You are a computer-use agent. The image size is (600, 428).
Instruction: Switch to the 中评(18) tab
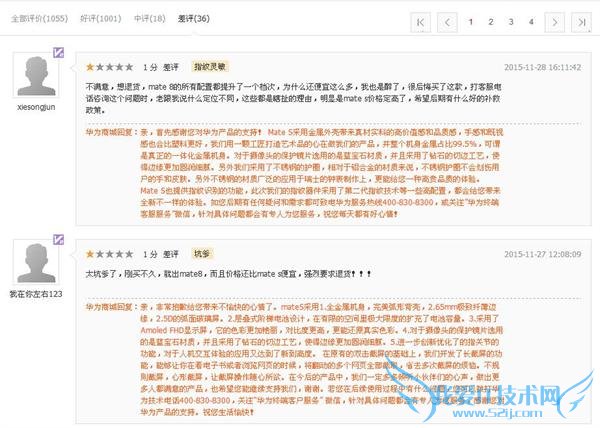pyautogui.click(x=150, y=18)
